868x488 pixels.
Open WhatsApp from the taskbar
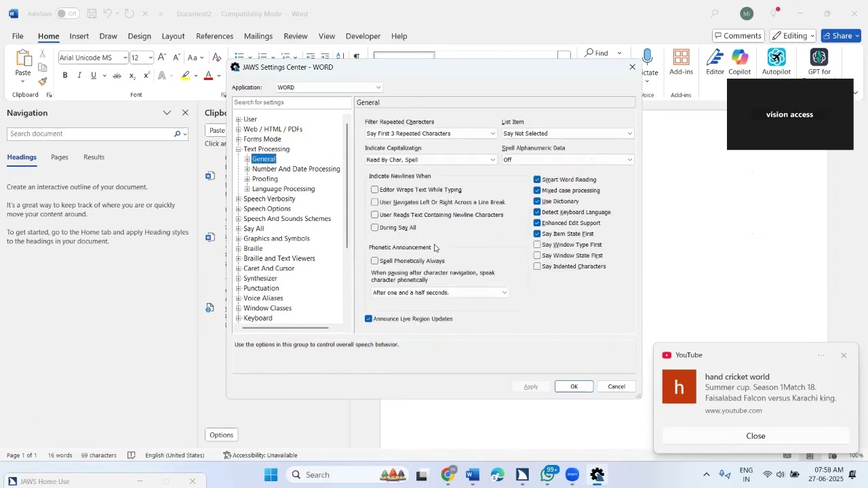point(548,475)
